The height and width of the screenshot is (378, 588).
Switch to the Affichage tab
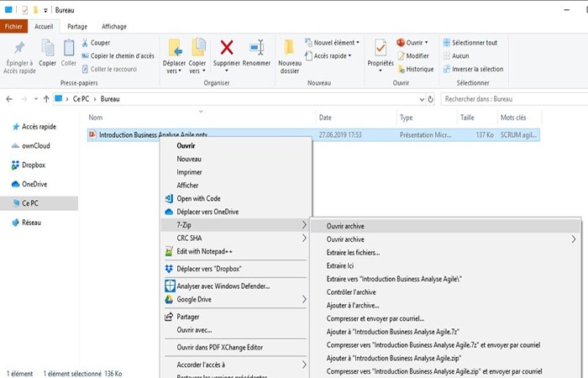(114, 27)
